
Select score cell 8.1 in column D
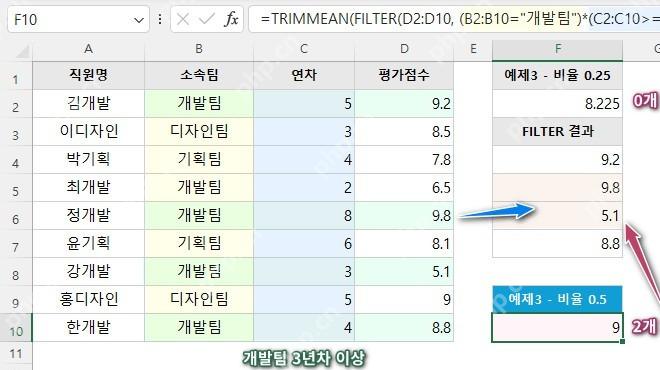(404, 243)
